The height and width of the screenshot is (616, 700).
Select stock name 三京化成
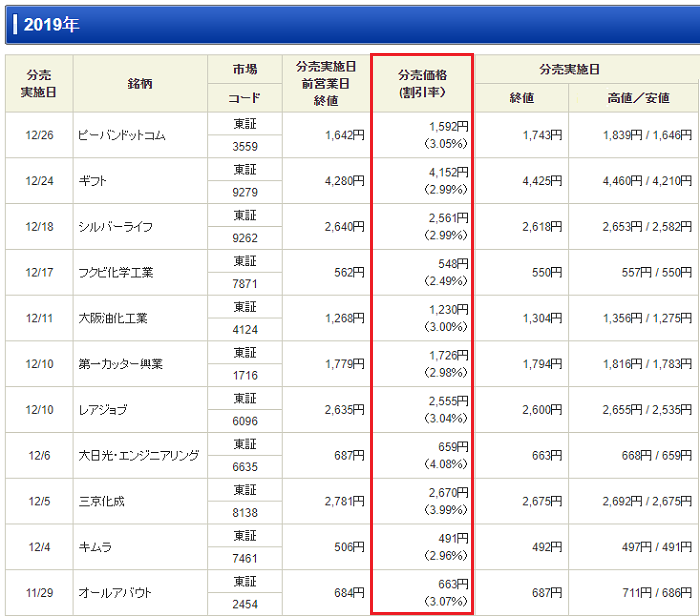(101, 501)
